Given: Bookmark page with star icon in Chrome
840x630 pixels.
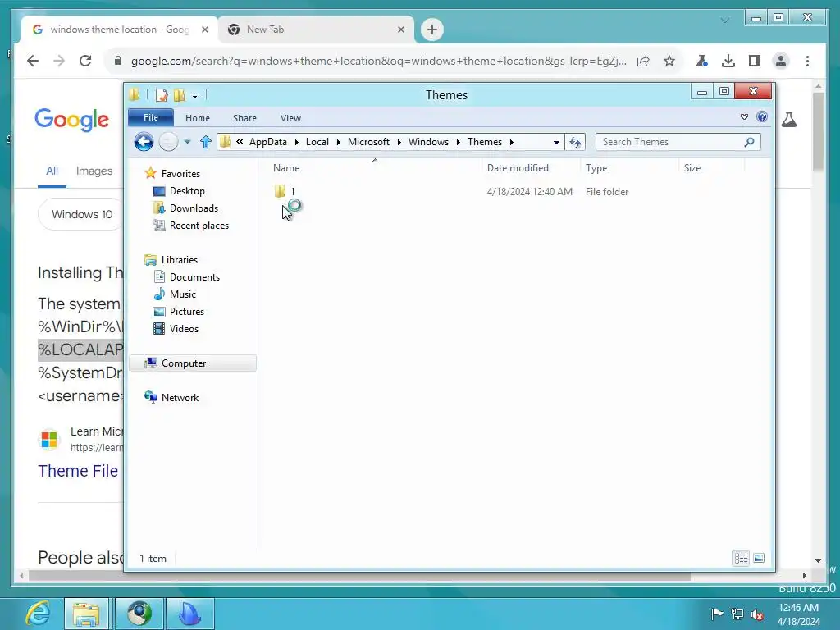Looking at the screenshot, I should click(669, 61).
